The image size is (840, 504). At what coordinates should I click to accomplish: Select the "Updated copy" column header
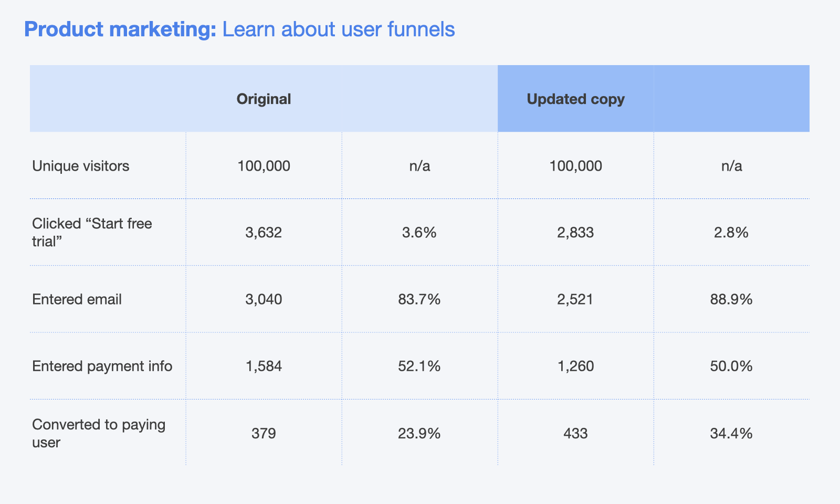pyautogui.click(x=575, y=99)
